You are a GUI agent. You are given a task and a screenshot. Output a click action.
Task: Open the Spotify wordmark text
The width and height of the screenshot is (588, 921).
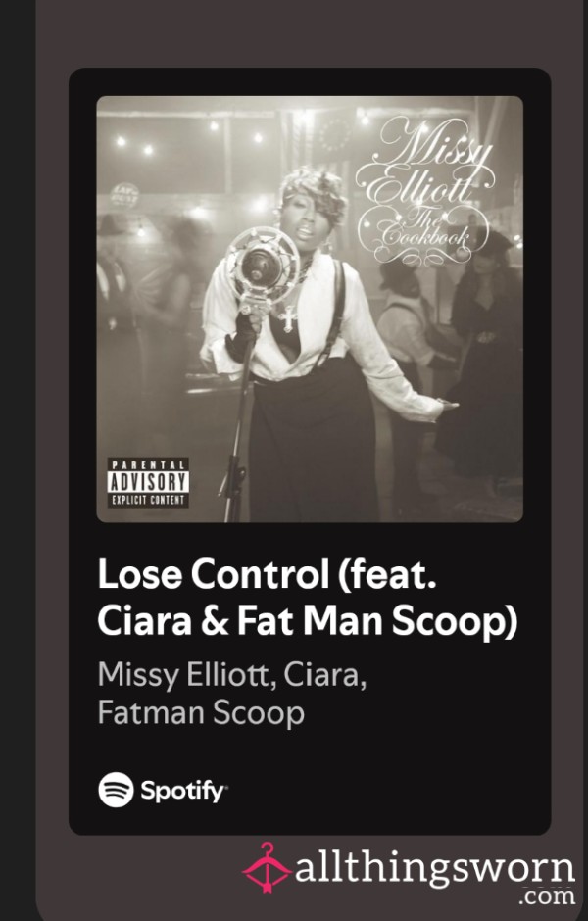click(x=184, y=792)
